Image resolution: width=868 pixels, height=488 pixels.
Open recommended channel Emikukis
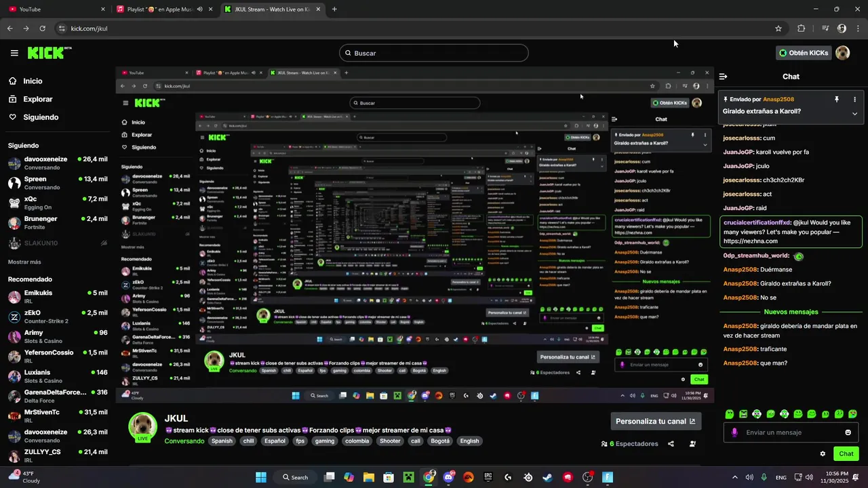click(58, 297)
